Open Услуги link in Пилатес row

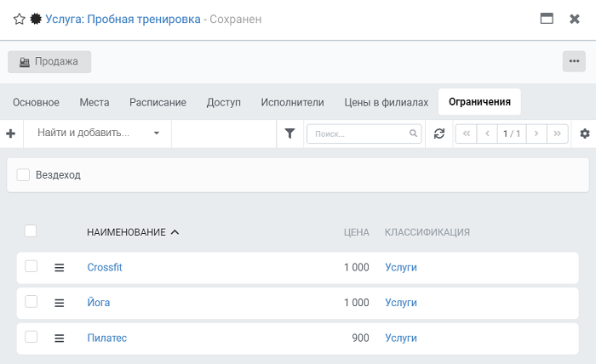(x=401, y=338)
